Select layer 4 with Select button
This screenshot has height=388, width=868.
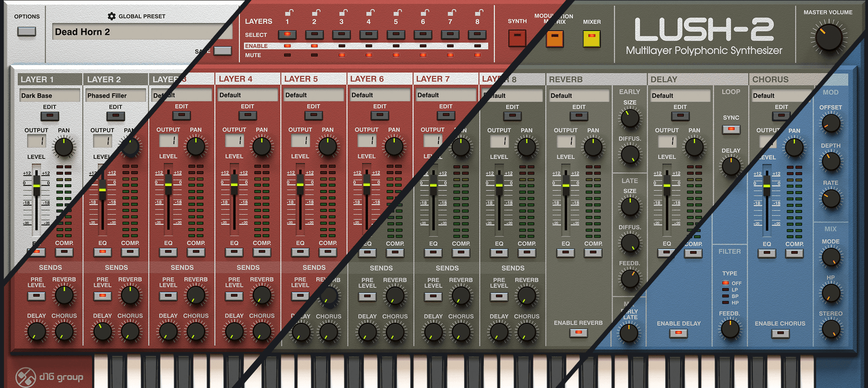368,34
